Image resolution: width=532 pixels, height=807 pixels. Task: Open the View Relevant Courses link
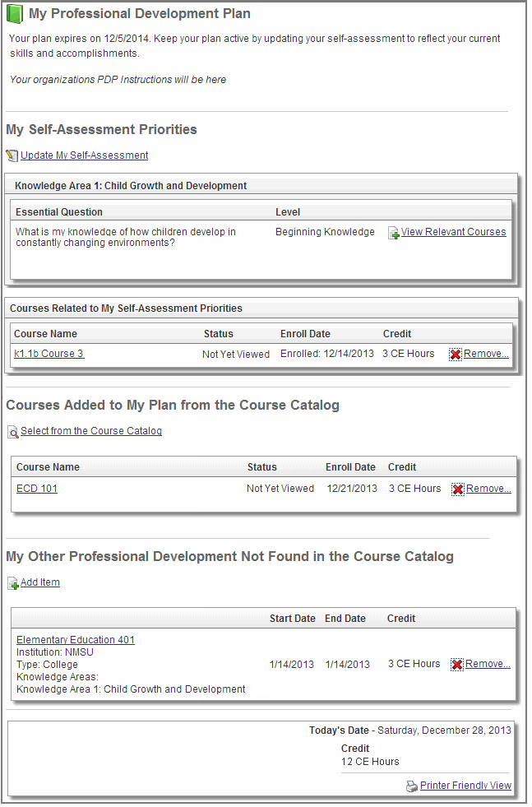coord(453,232)
